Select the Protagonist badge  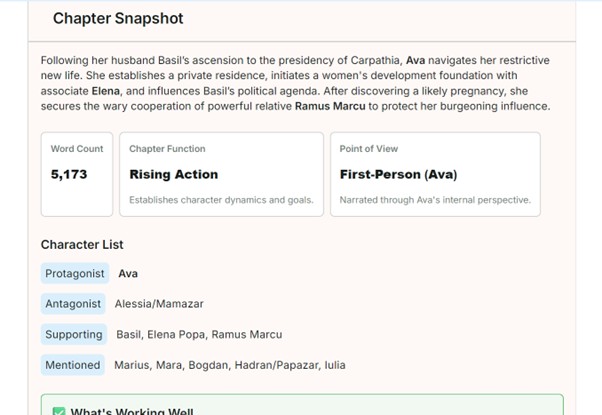pos(75,274)
